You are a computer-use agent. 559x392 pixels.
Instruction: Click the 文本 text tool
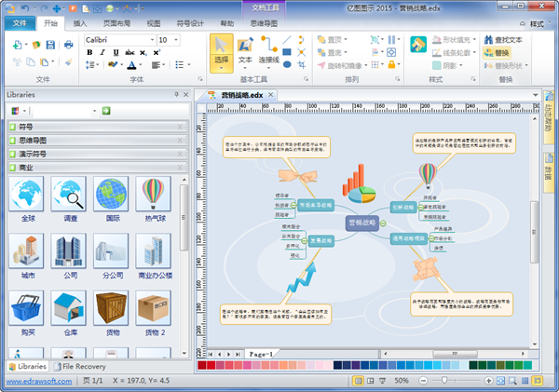tap(246, 53)
